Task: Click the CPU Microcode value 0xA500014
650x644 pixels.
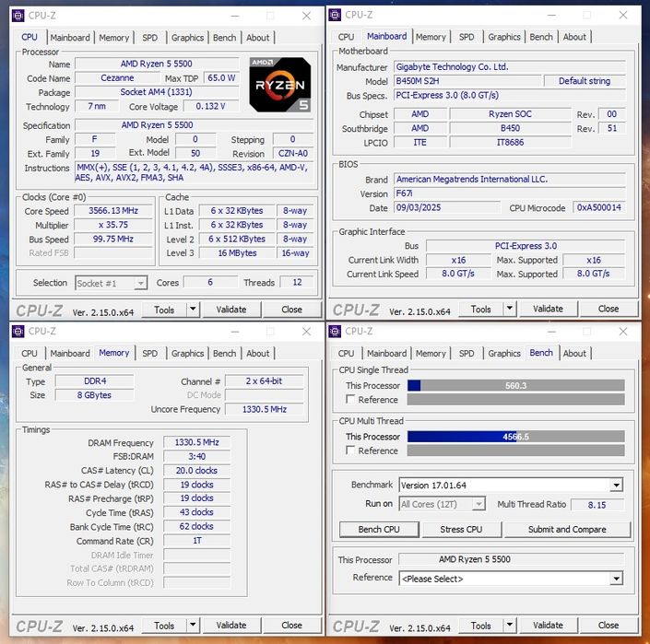Action: 599,207
